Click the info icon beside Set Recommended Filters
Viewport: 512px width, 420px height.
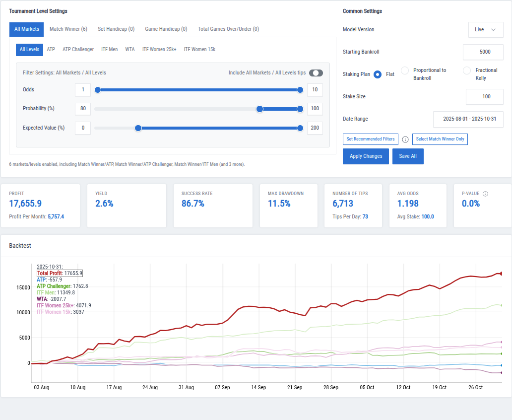coord(405,140)
